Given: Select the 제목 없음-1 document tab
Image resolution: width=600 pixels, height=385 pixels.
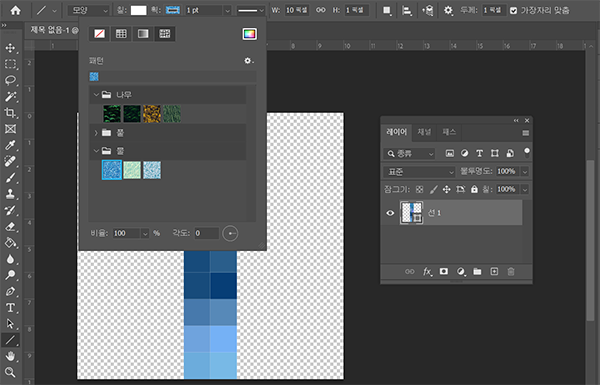Looking at the screenshot, I should 54,30.
